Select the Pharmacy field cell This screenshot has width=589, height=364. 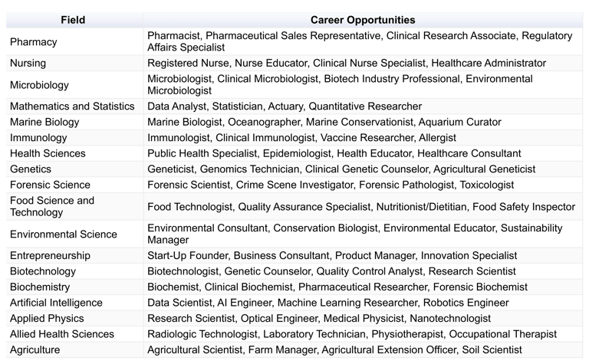coord(33,41)
